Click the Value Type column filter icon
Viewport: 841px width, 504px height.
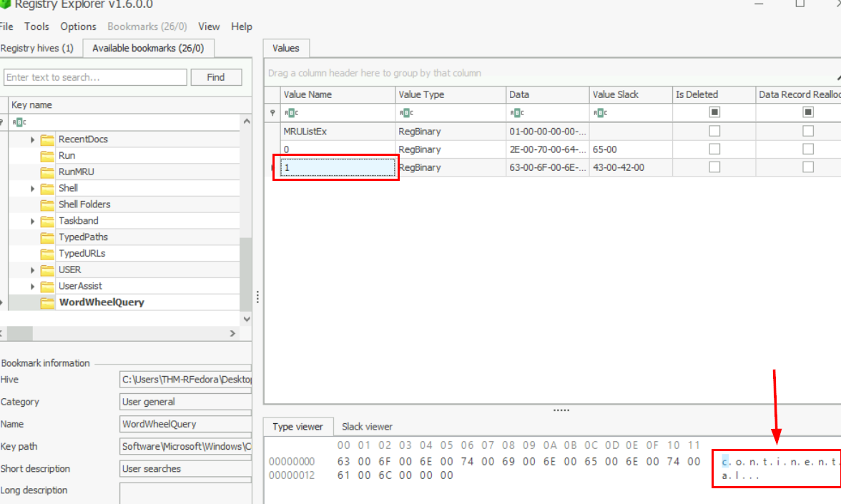point(406,113)
